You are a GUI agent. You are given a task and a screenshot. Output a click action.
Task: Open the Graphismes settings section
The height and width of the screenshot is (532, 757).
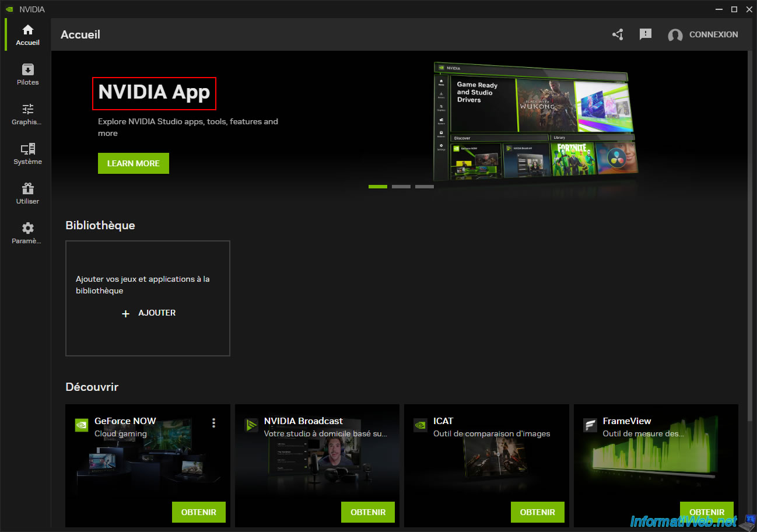[x=27, y=114]
